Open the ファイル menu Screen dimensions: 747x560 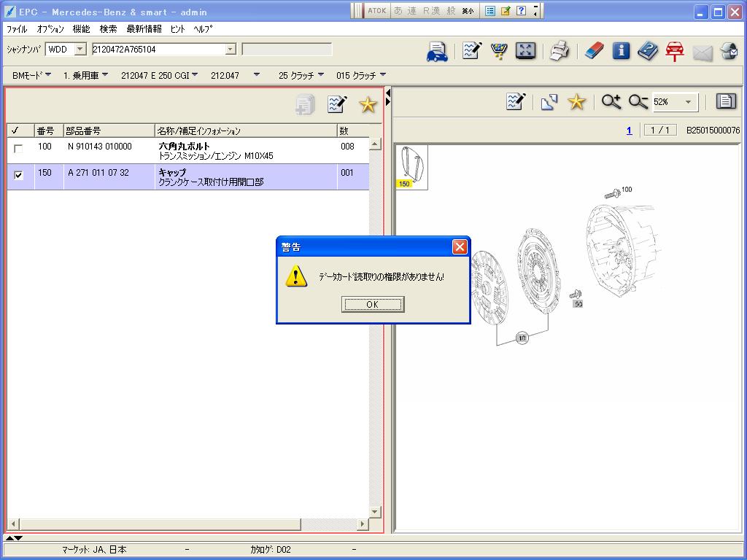[17, 29]
